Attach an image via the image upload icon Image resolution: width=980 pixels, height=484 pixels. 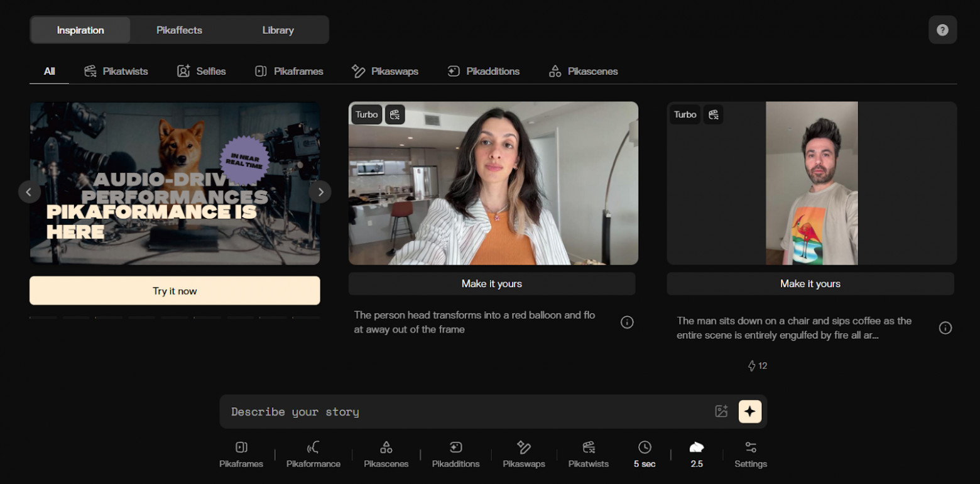[721, 412]
